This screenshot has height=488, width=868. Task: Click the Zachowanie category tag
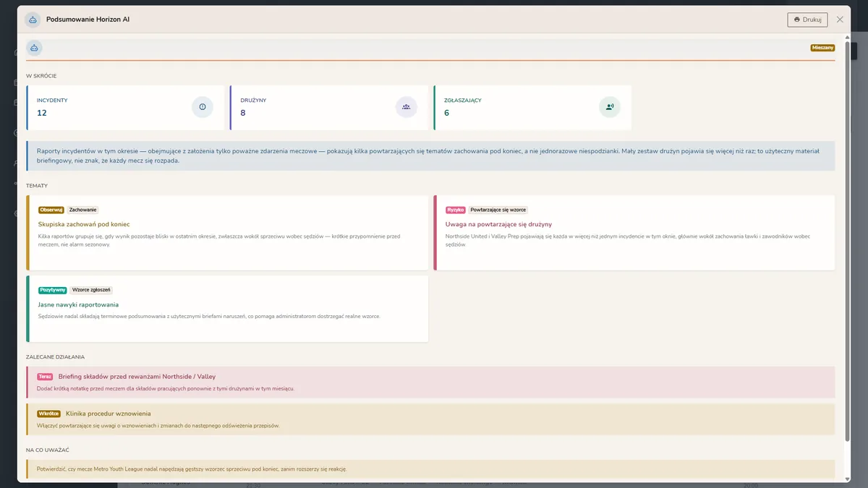(x=82, y=210)
